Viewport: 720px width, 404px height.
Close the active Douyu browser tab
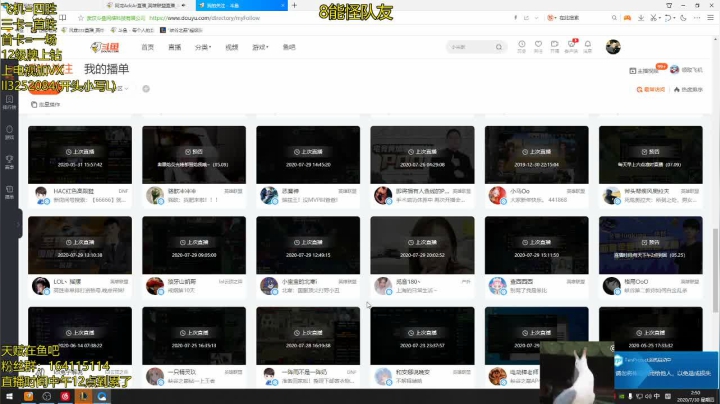click(x=282, y=6)
